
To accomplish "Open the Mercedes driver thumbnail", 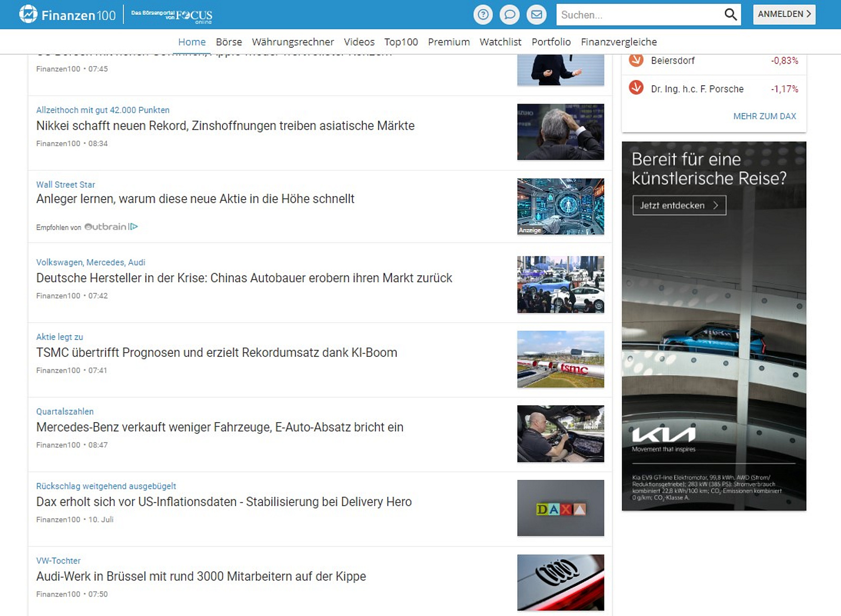I will click(560, 434).
